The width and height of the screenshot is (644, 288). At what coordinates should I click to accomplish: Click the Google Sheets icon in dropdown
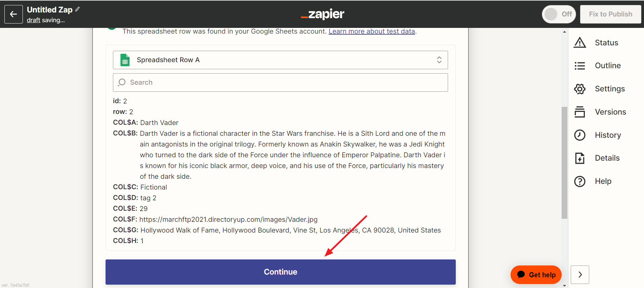pyautogui.click(x=125, y=60)
